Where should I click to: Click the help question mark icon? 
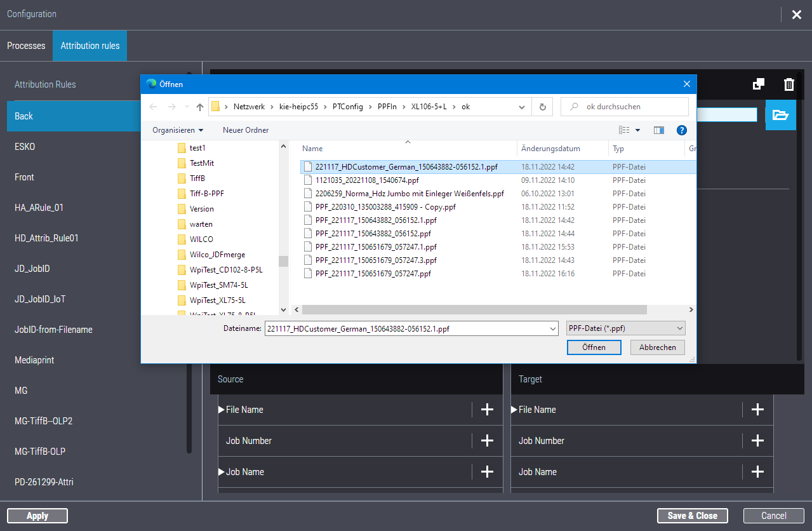(x=682, y=130)
